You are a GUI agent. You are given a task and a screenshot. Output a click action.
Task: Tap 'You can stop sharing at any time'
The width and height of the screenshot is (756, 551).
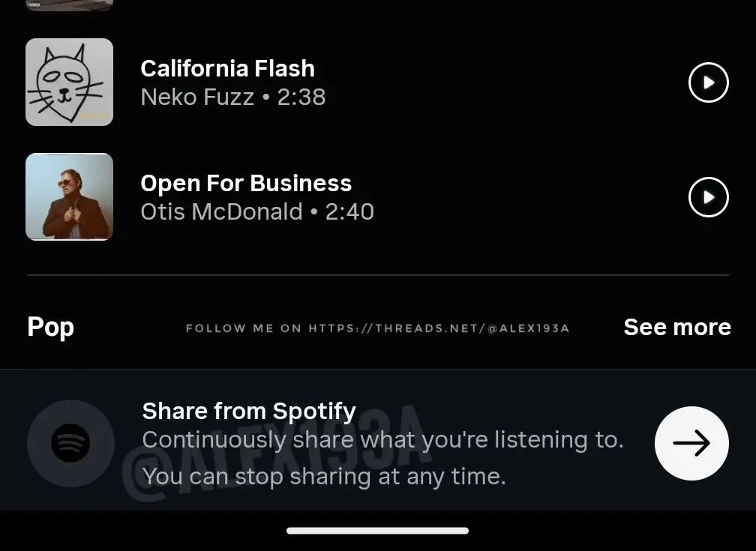(x=323, y=475)
